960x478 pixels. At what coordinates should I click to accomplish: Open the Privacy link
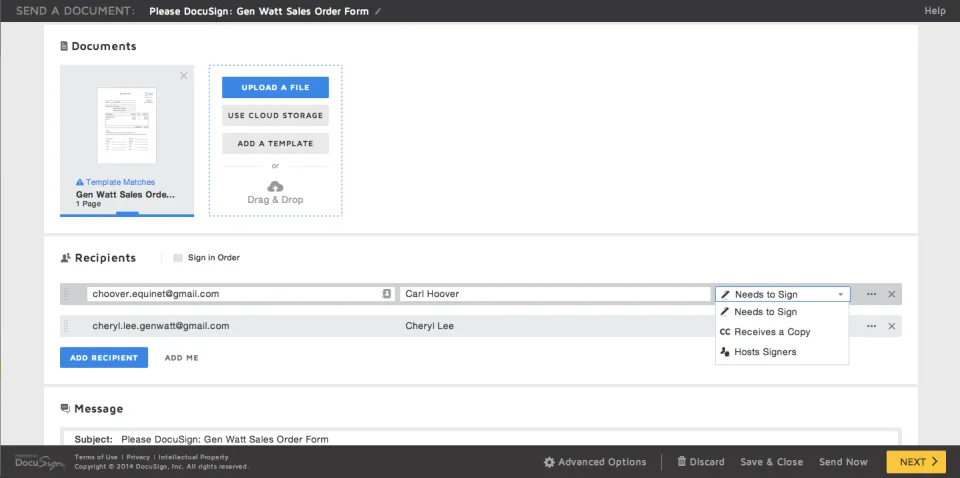point(138,457)
